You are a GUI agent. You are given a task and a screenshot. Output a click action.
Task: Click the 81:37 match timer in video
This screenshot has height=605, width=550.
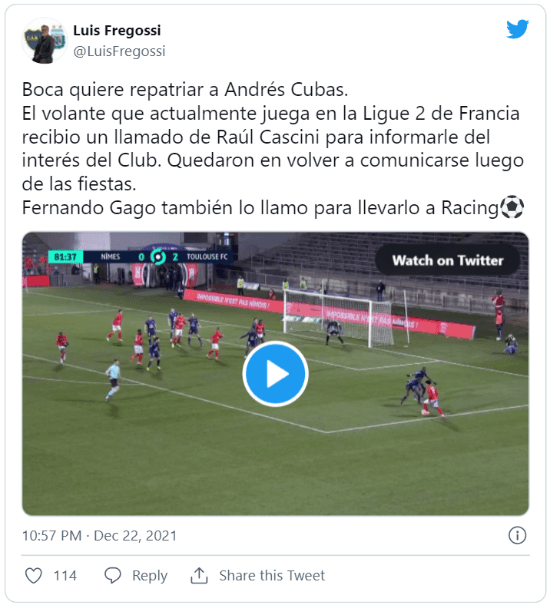(65, 257)
